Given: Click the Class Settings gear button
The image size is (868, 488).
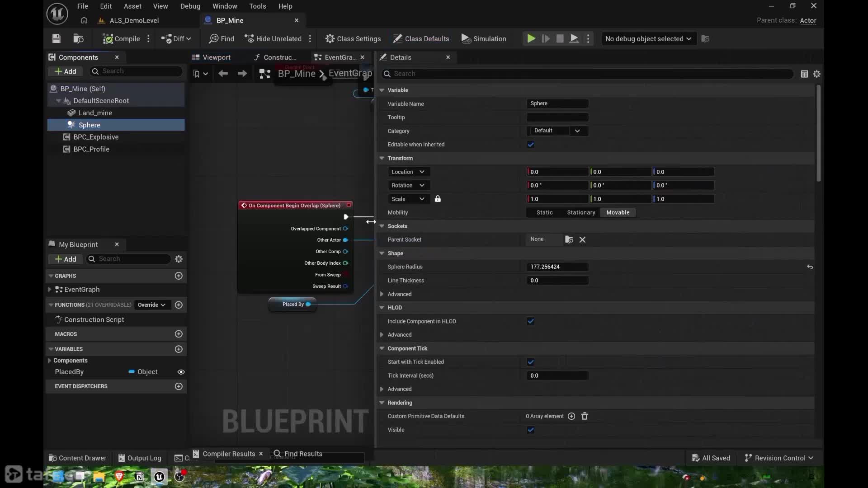Looking at the screenshot, I should (x=353, y=39).
